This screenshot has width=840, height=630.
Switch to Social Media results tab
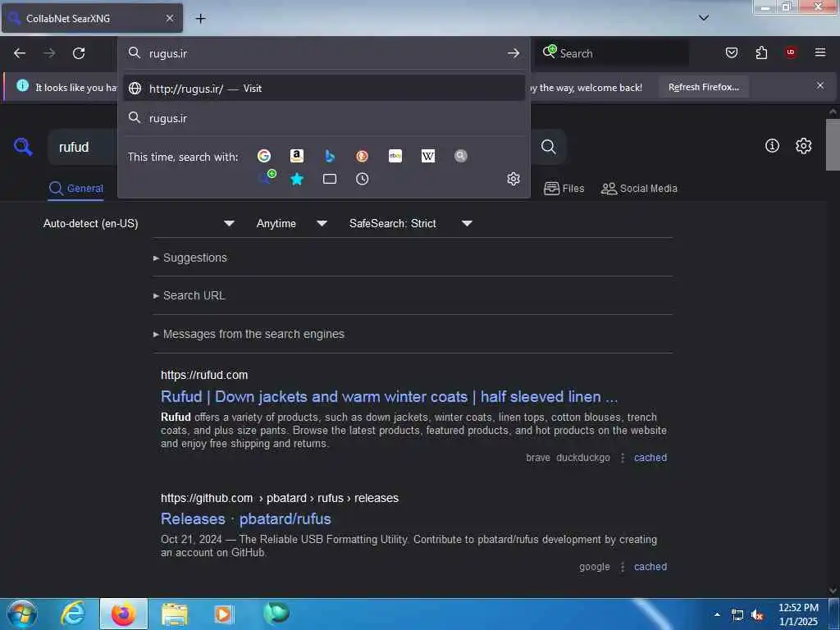coord(638,189)
